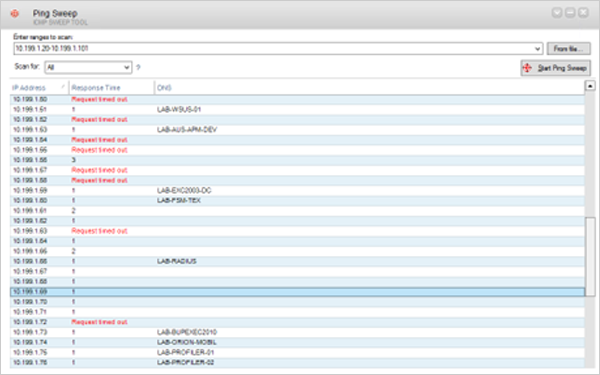
Task: Click Request timed out in 10.199.1.72 row
Action: (x=99, y=322)
